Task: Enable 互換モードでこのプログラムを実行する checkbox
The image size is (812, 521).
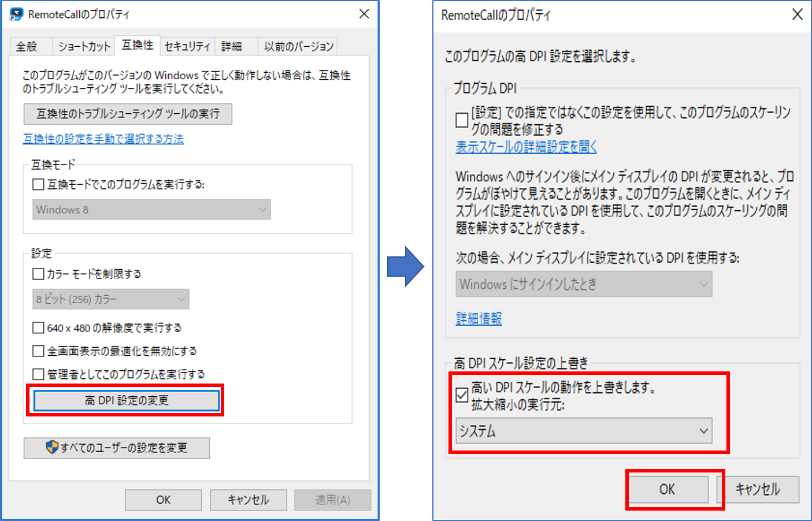Action: [x=38, y=184]
